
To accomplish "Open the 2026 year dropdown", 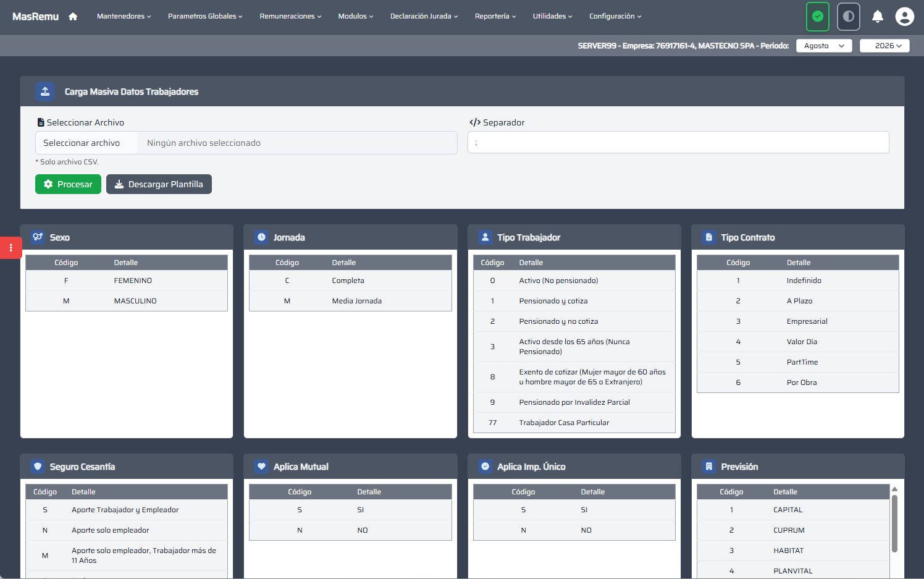I will tap(884, 46).
